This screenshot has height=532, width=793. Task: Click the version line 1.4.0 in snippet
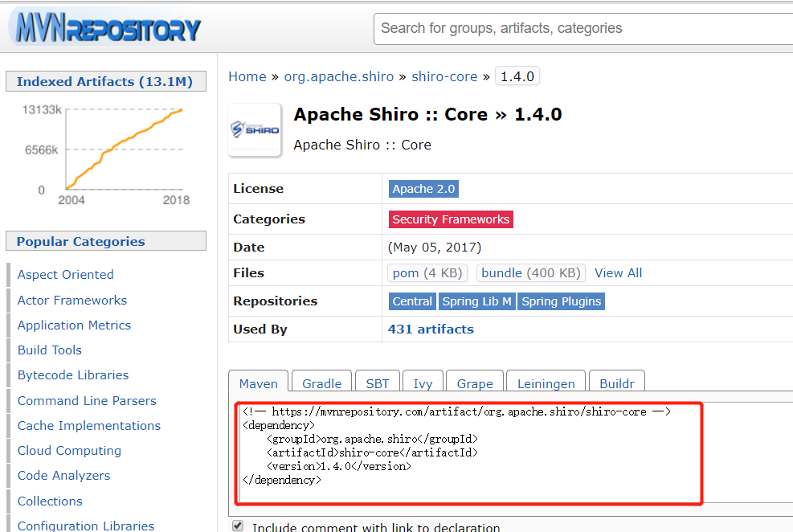click(x=339, y=466)
